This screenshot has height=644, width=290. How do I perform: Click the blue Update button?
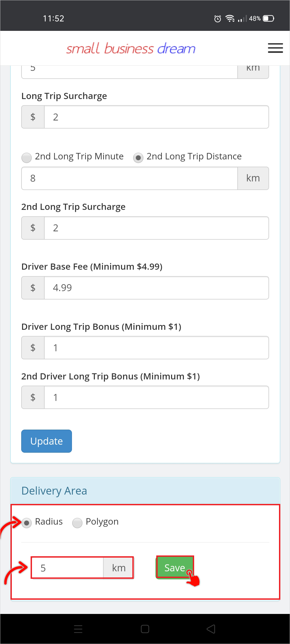[46, 441]
